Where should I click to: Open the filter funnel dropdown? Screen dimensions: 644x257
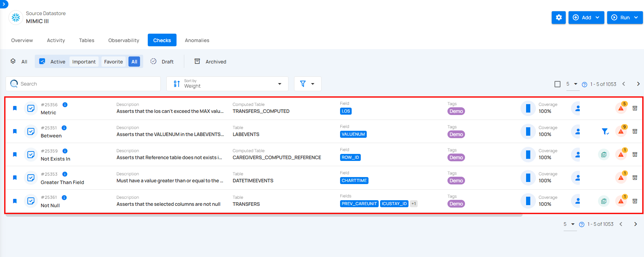pos(307,84)
